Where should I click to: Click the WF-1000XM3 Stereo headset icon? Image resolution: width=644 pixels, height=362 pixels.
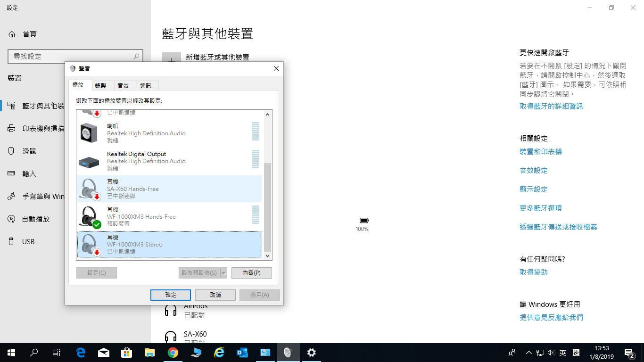pyautogui.click(x=90, y=245)
